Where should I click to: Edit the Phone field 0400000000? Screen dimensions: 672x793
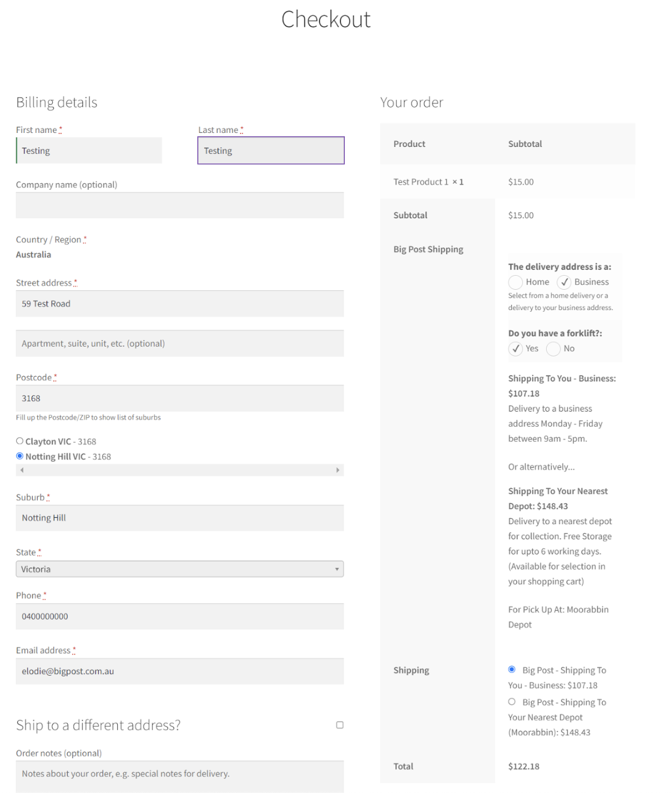coord(180,617)
